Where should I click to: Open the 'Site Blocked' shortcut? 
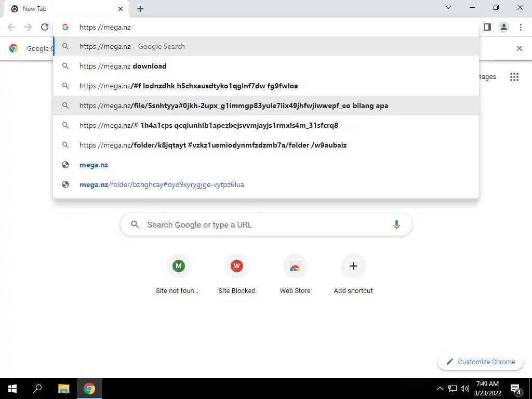tap(237, 274)
